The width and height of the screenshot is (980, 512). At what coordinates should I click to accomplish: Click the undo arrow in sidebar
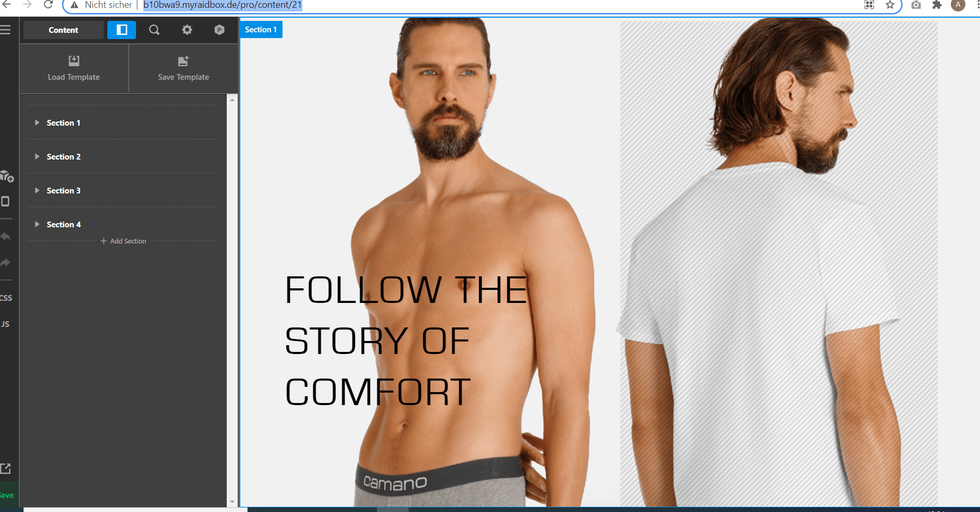(x=6, y=237)
